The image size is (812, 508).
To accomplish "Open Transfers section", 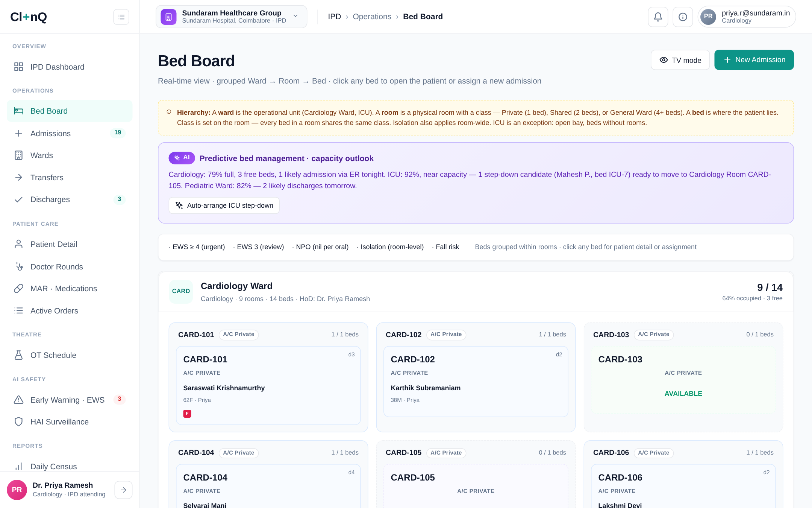I will 70,177.
